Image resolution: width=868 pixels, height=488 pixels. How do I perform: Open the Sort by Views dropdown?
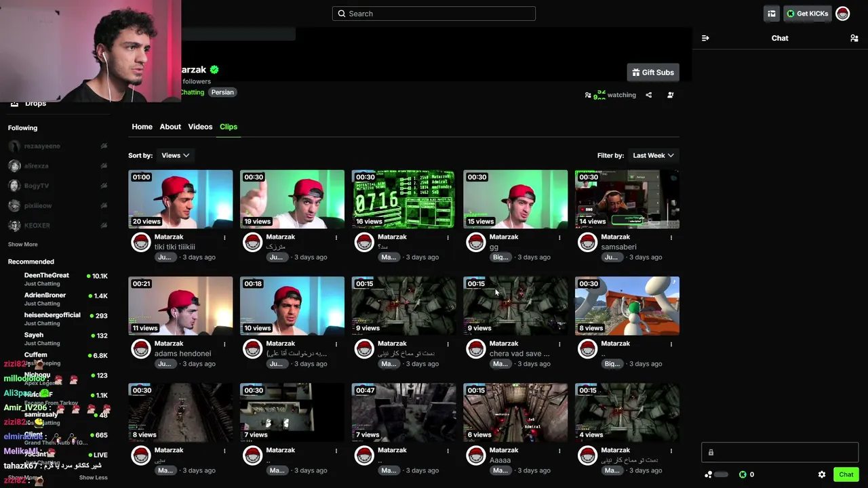click(x=175, y=155)
